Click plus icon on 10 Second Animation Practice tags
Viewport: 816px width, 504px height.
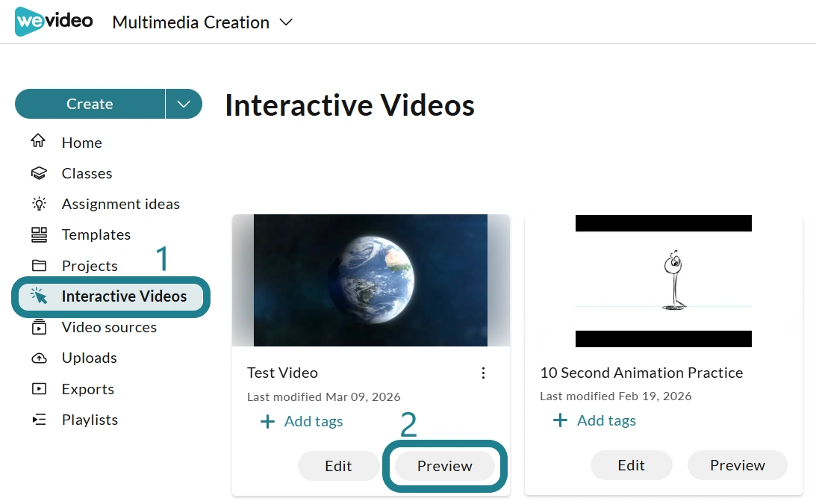point(560,420)
